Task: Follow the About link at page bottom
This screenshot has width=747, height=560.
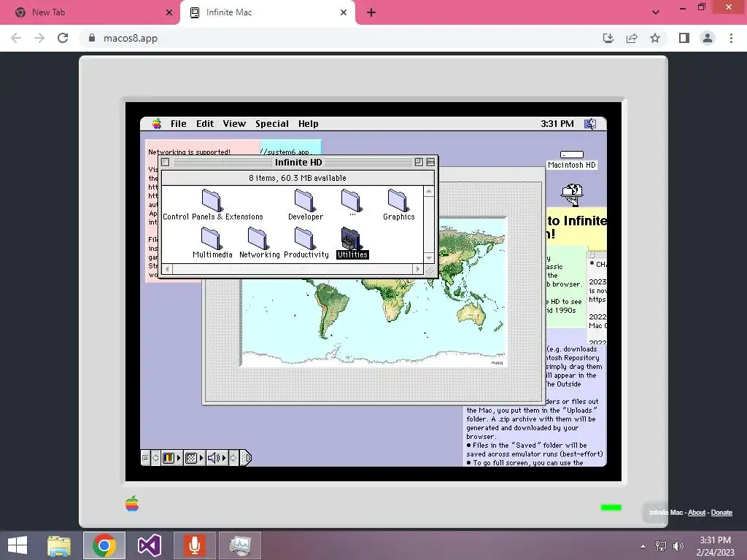Action: point(697,513)
